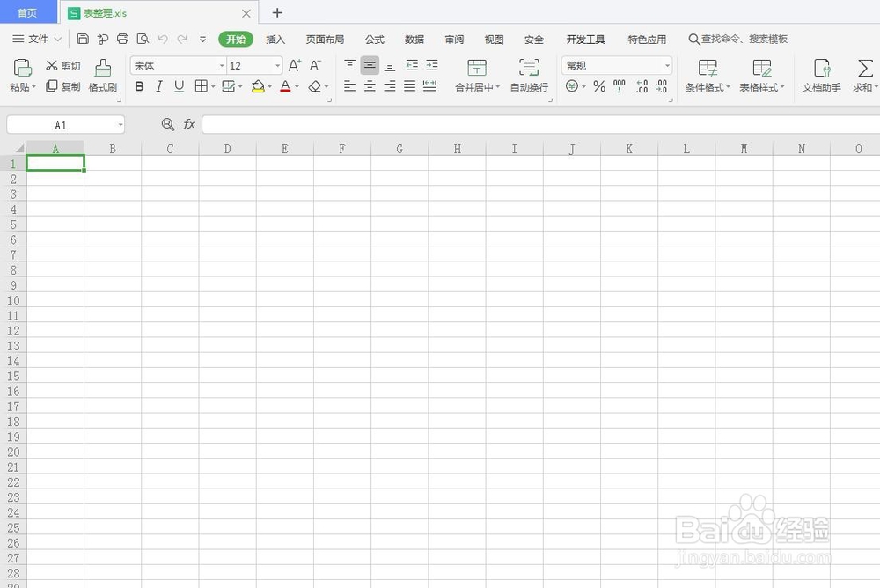Switch to the 数据 tab
This screenshot has height=588, width=880.
(x=414, y=40)
